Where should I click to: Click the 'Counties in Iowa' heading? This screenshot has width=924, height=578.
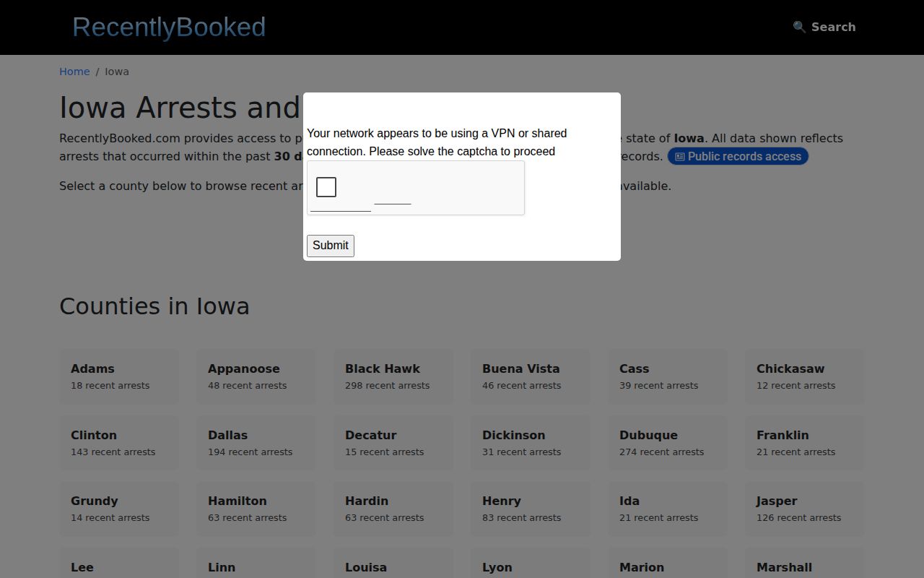click(x=154, y=306)
